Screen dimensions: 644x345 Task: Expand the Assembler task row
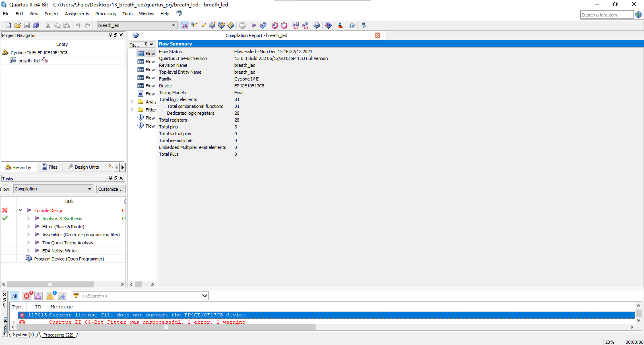pos(28,234)
